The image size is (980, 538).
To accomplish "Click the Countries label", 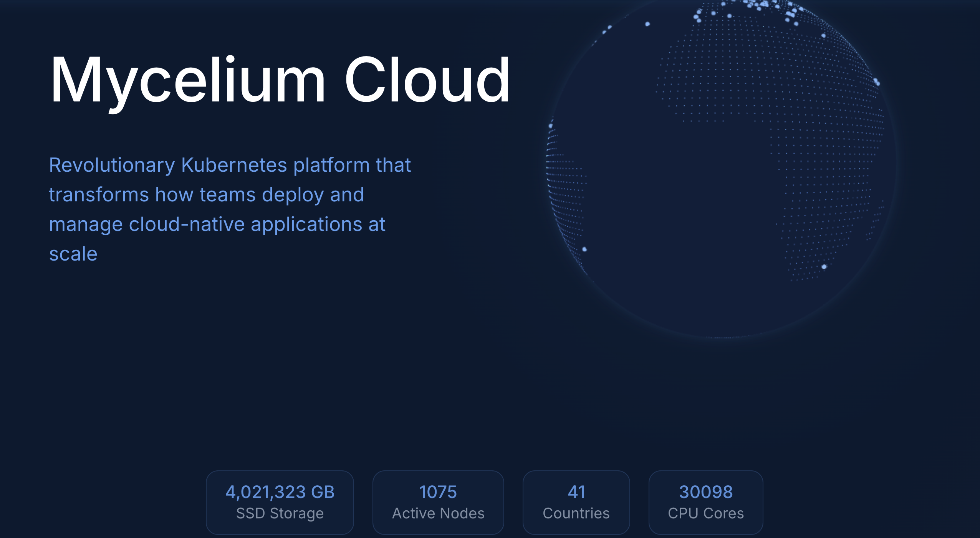I will pos(576,513).
